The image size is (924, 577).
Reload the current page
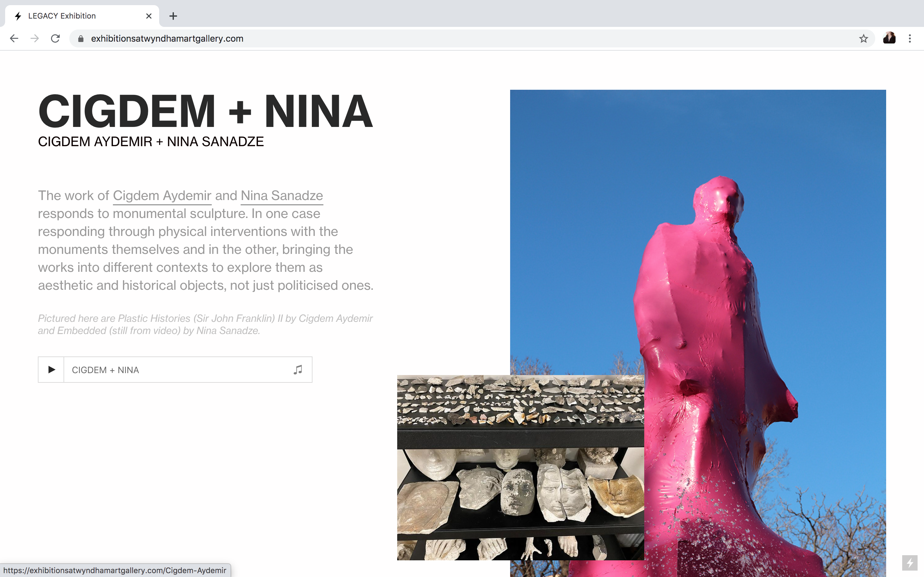point(56,38)
